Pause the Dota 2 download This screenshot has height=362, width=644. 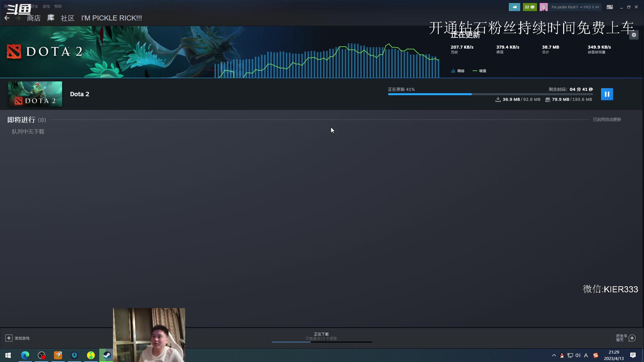607,94
